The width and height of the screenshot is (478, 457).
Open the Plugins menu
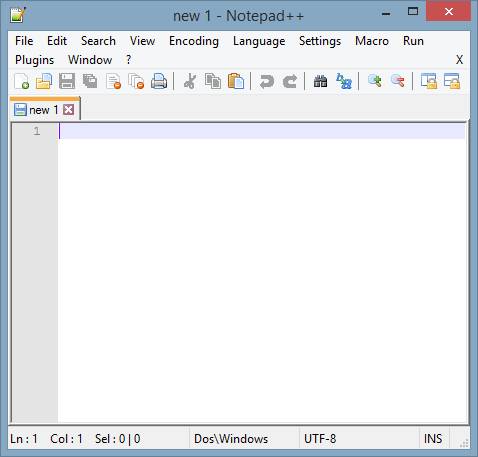[34, 60]
